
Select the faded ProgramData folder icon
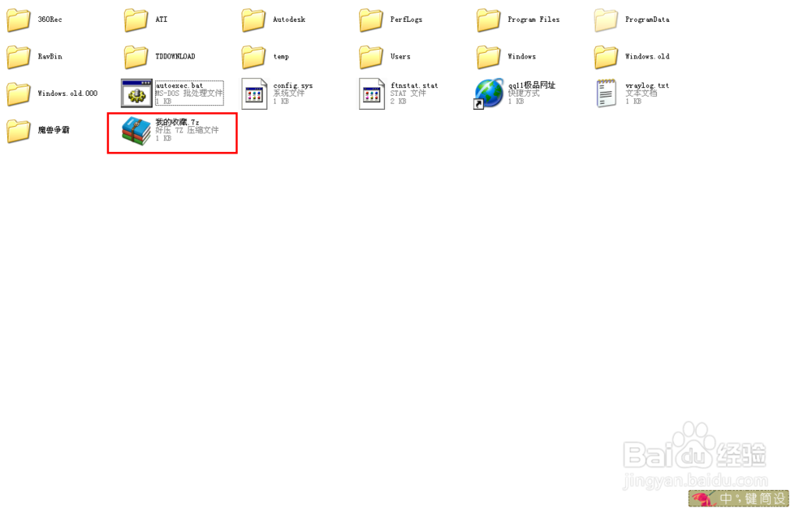tap(607, 20)
